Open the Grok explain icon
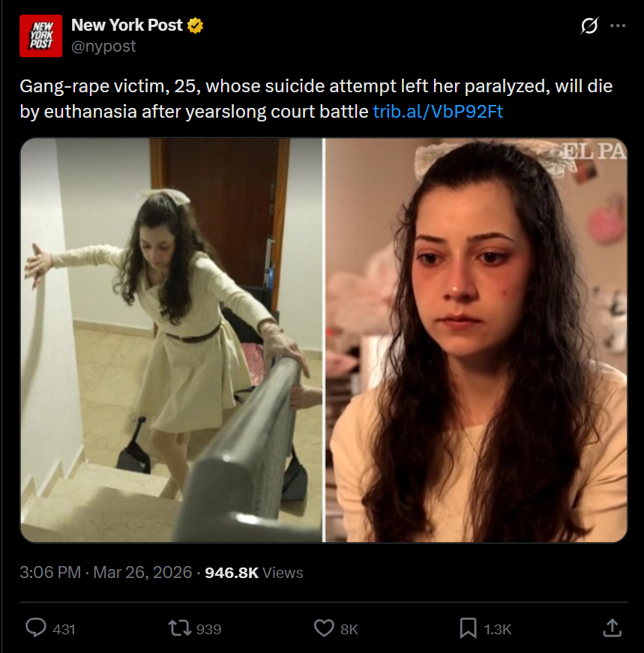The width and height of the screenshot is (644, 653). 589,25
